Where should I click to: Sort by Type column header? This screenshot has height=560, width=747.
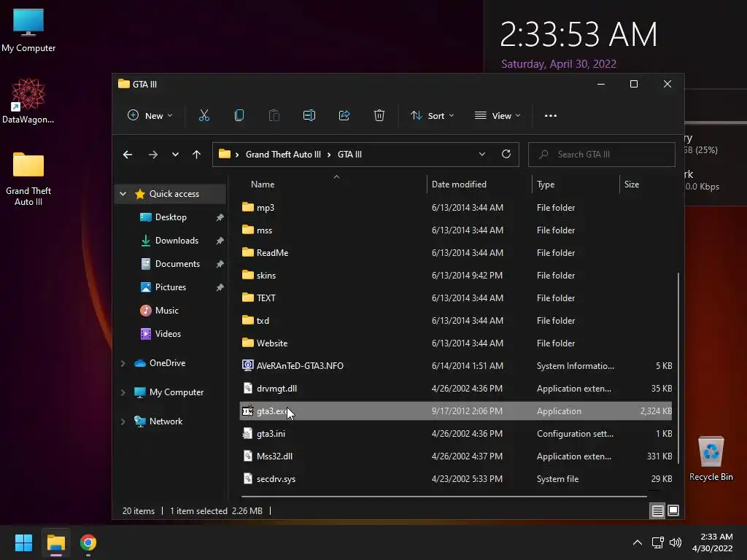tap(546, 184)
